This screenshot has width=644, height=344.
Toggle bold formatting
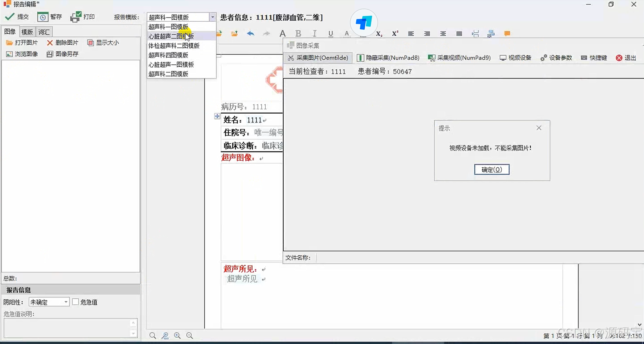(298, 34)
